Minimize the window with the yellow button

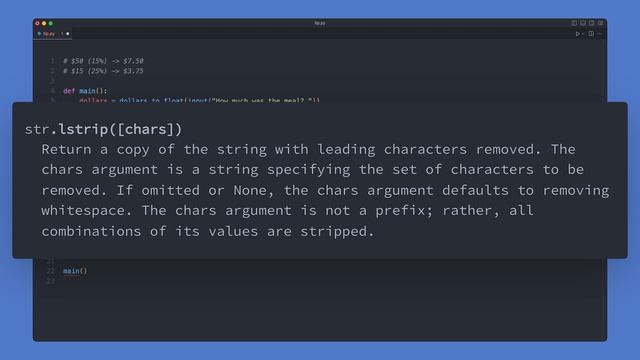[x=44, y=24]
